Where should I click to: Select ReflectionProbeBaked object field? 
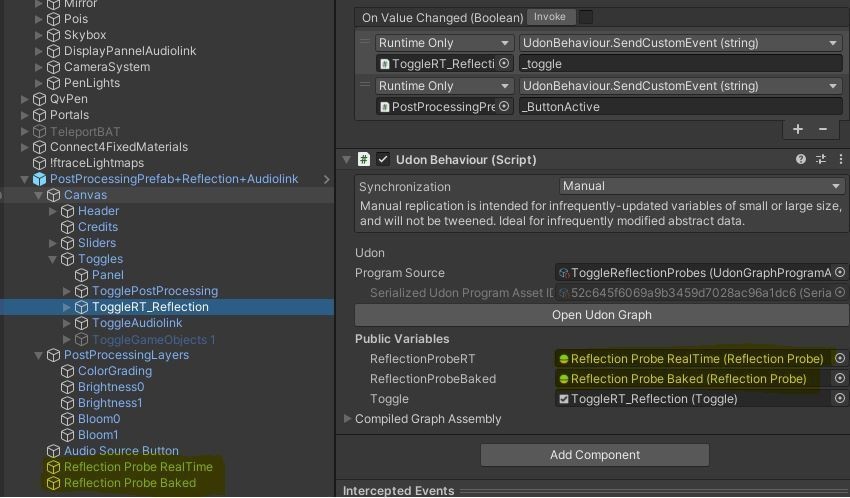click(693, 379)
